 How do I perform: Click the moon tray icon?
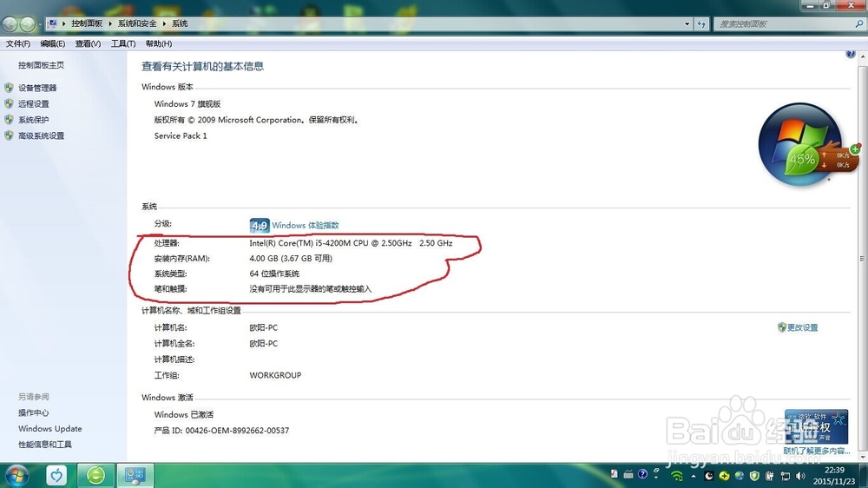pos(708,476)
